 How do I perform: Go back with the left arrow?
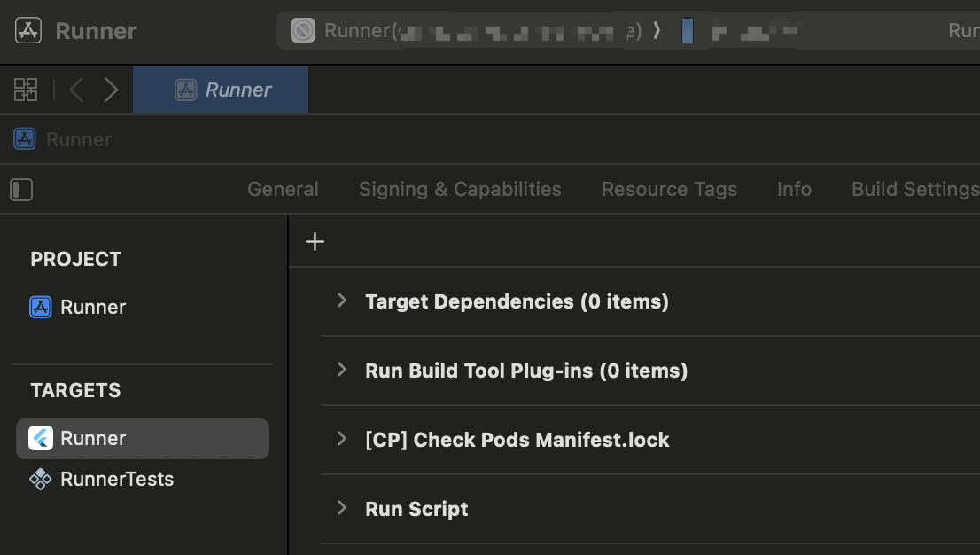coord(76,90)
